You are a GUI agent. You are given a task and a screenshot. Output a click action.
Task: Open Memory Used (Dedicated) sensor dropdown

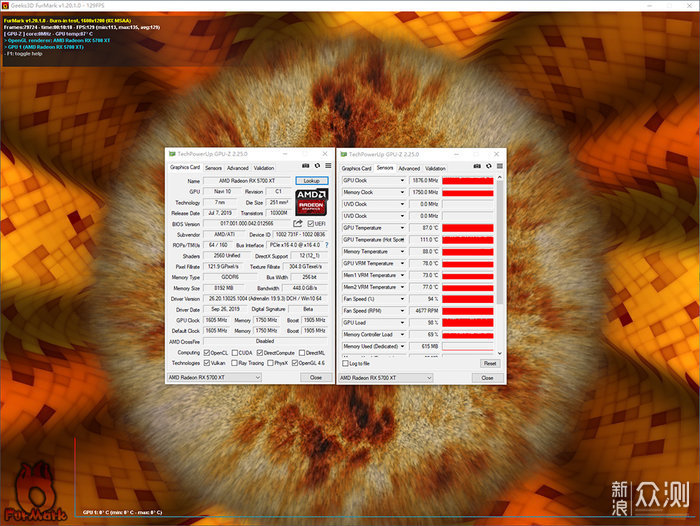click(402, 346)
